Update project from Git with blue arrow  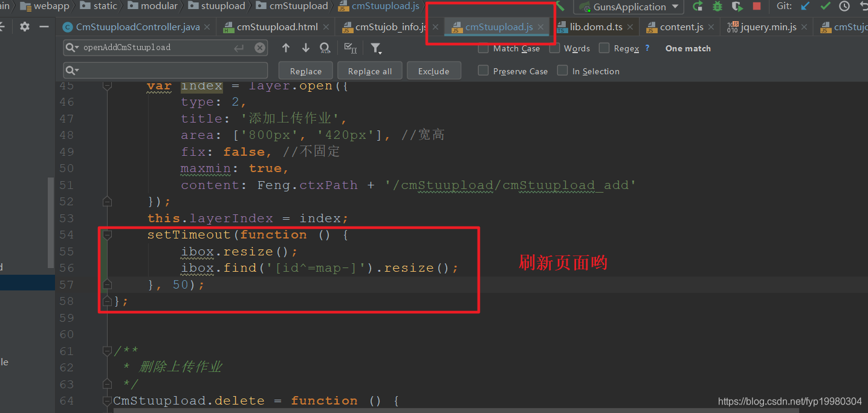click(x=805, y=7)
